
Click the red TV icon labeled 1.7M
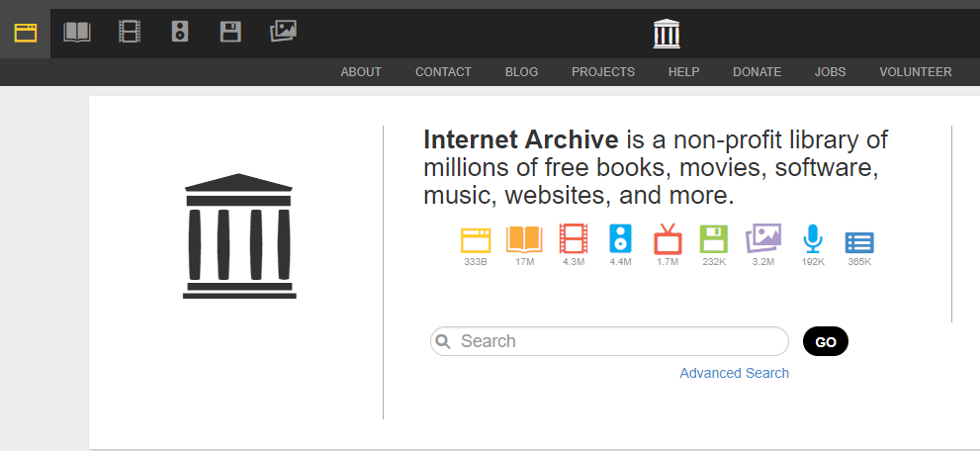click(x=668, y=239)
